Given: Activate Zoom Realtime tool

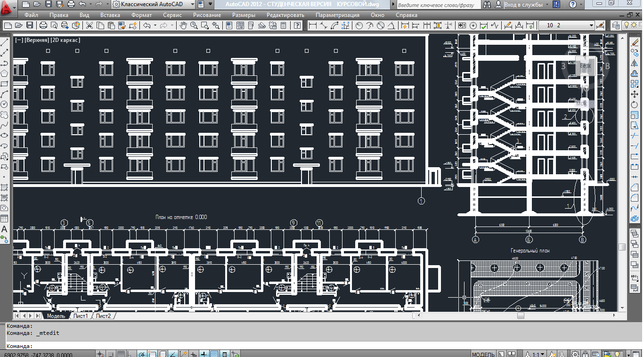Looking at the screenshot, I should [x=194, y=25].
